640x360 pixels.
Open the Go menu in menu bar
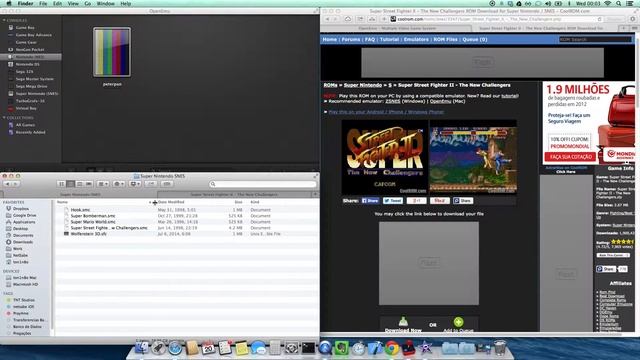click(88, 4)
